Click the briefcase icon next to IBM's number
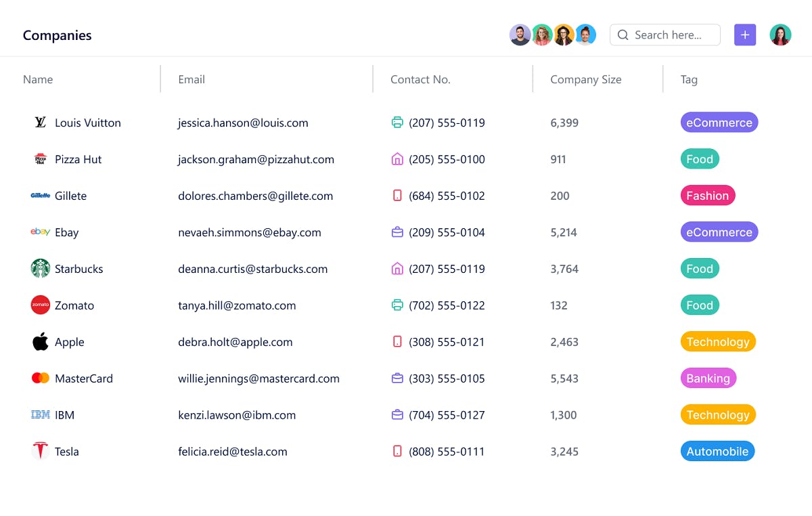The width and height of the screenshot is (812, 516). point(397,415)
